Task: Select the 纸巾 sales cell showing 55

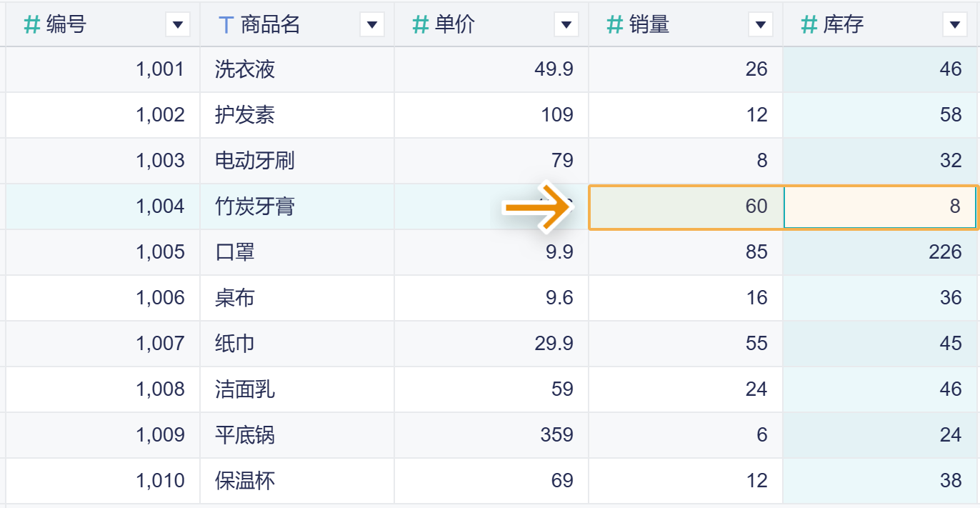Action: pyautogui.click(x=686, y=344)
